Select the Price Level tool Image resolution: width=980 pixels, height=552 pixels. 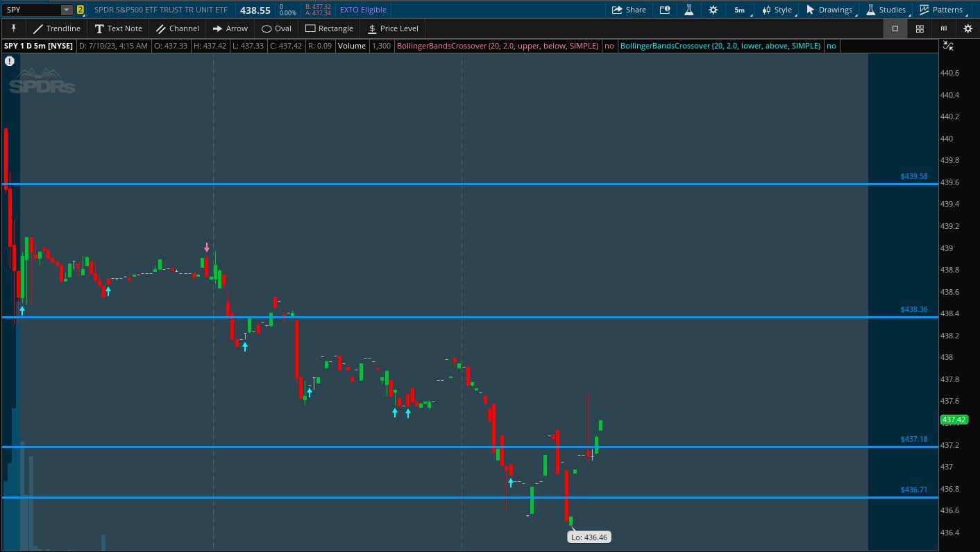point(392,28)
